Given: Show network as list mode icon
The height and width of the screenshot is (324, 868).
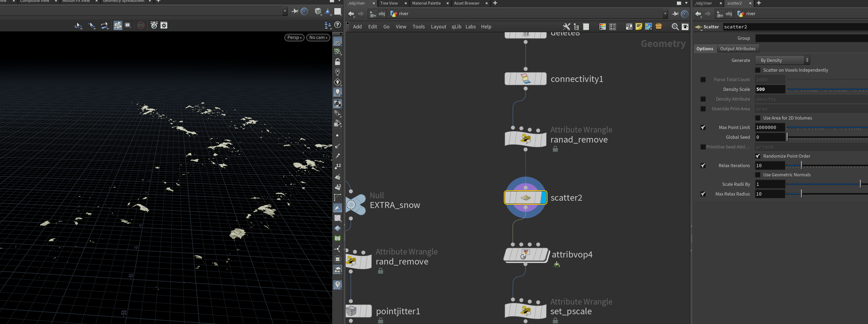Looking at the screenshot, I should tap(586, 27).
